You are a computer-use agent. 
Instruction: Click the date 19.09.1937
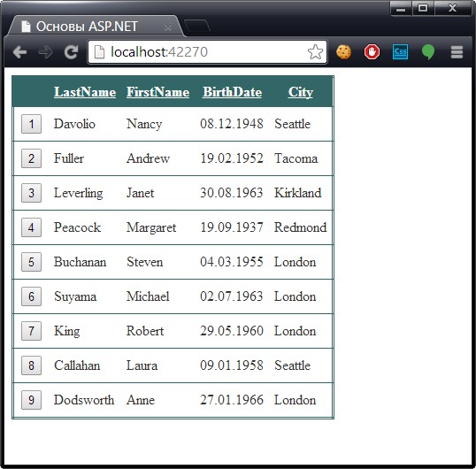232,227
